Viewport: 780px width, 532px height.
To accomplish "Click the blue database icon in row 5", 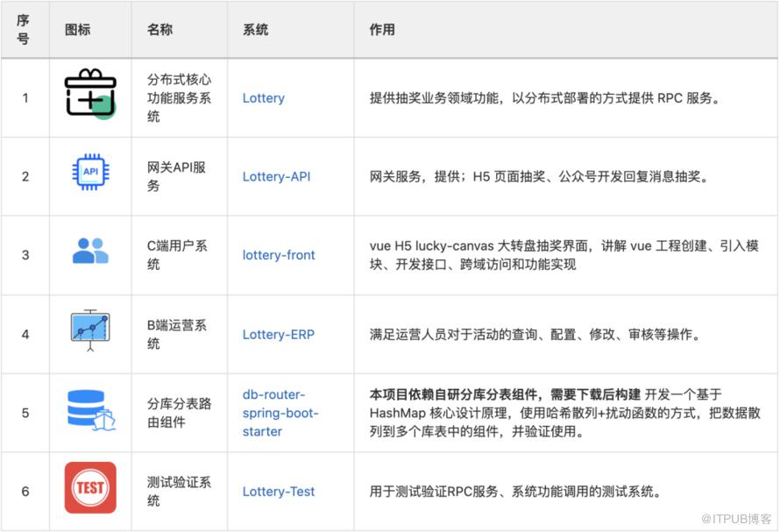I will click(x=91, y=410).
